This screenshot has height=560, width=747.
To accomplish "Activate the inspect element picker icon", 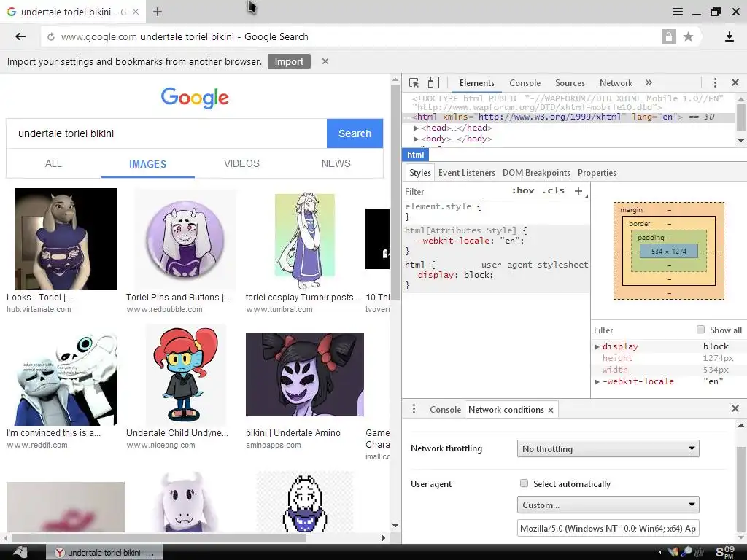I will 414,83.
